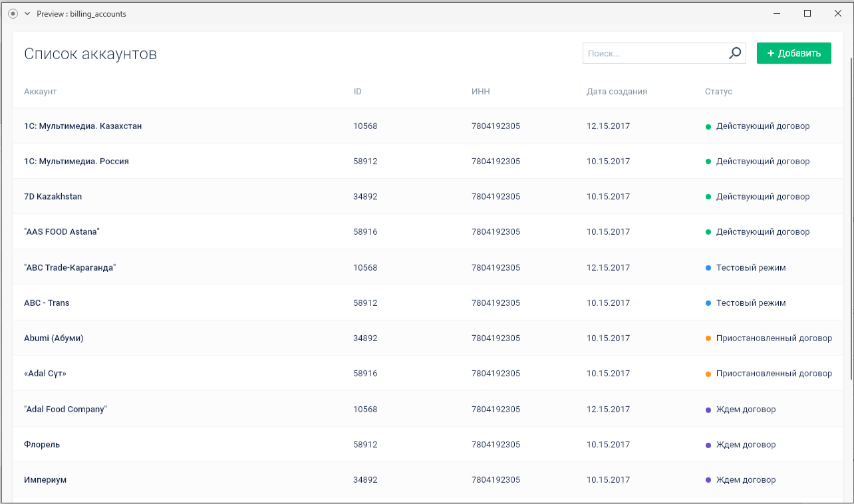Open account 1С: Мультимедиа. Россия

(x=76, y=161)
